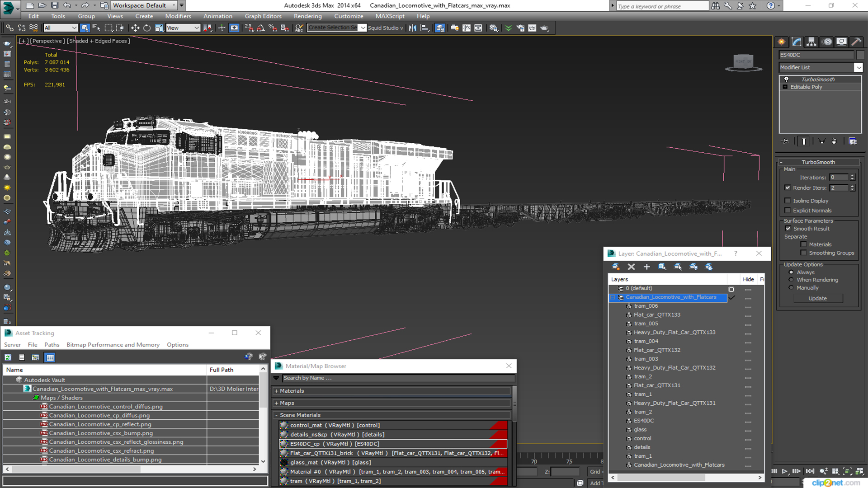
Task: Expand the Maps group in Material Browser
Action: 392,403
